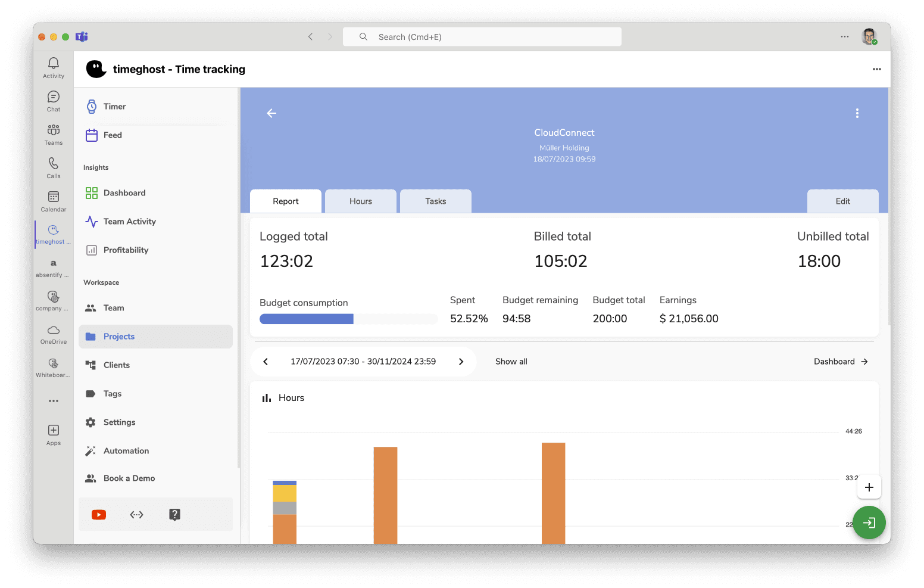Open the Profitability report
Screen dimensions: 924x588
pyautogui.click(x=126, y=250)
